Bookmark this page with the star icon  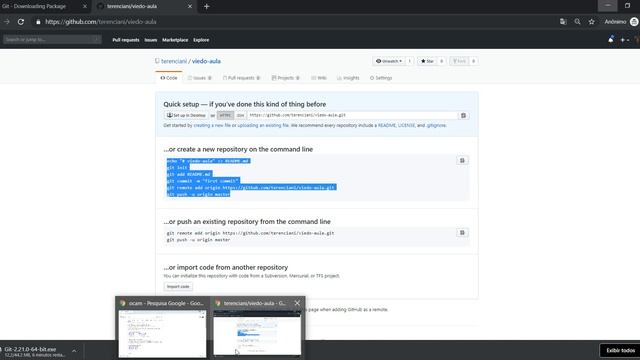click(x=592, y=22)
